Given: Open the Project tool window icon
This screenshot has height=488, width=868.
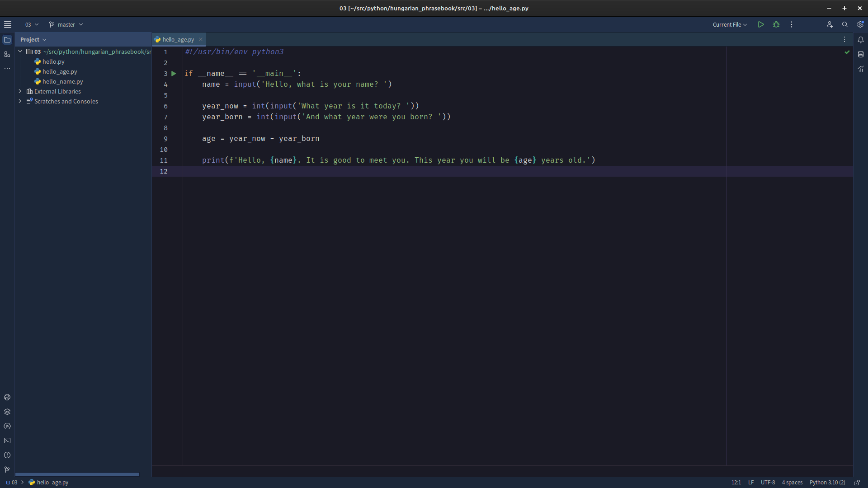Looking at the screenshot, I should pos(7,40).
